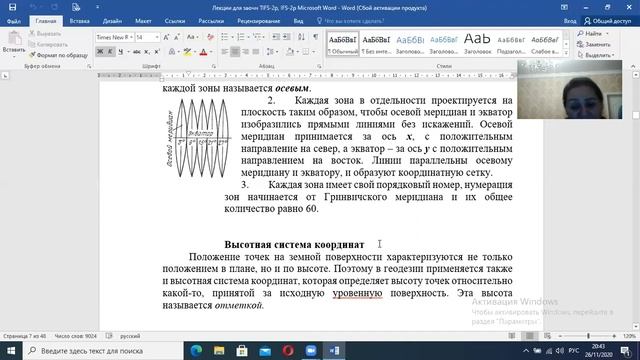Open the underline style dropdown arrow
The image size is (640, 360).
tap(128, 52)
